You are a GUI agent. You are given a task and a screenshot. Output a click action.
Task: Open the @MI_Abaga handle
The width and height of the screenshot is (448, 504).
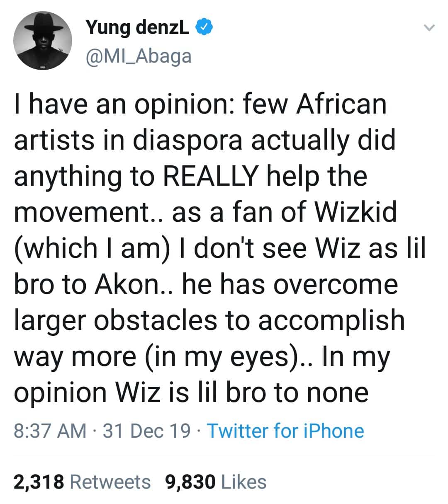click(138, 56)
